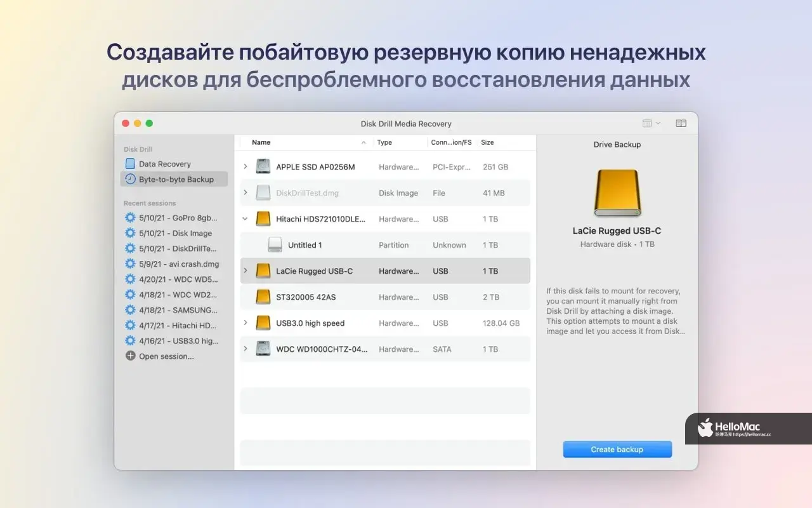Select Data Recovery in the sidebar
This screenshot has width=812, height=508.
pyautogui.click(x=174, y=164)
